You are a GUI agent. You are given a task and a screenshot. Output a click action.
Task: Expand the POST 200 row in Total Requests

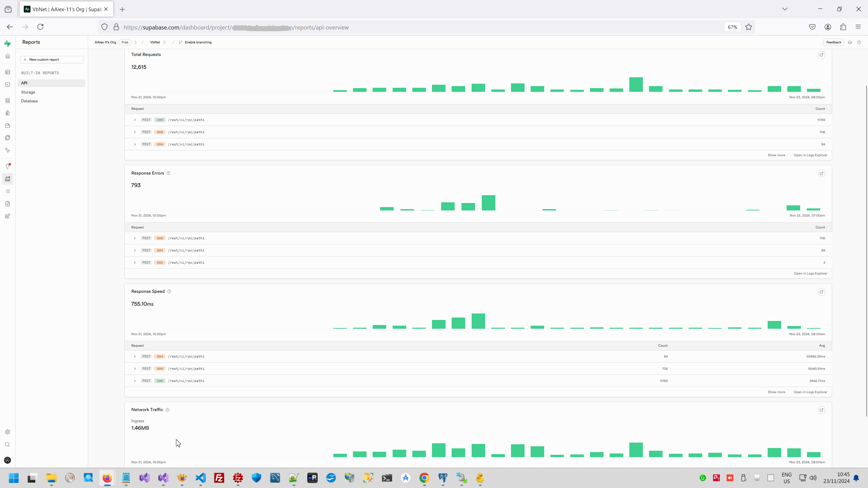tap(135, 120)
